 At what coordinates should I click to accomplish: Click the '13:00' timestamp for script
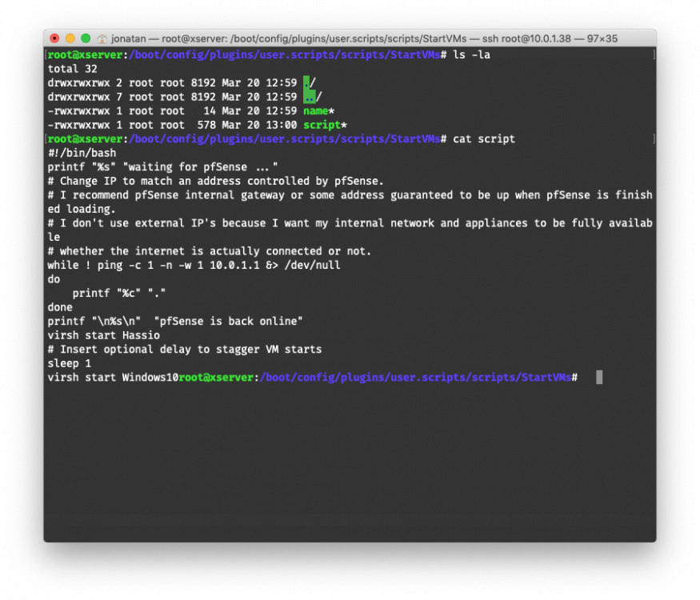tap(282, 125)
